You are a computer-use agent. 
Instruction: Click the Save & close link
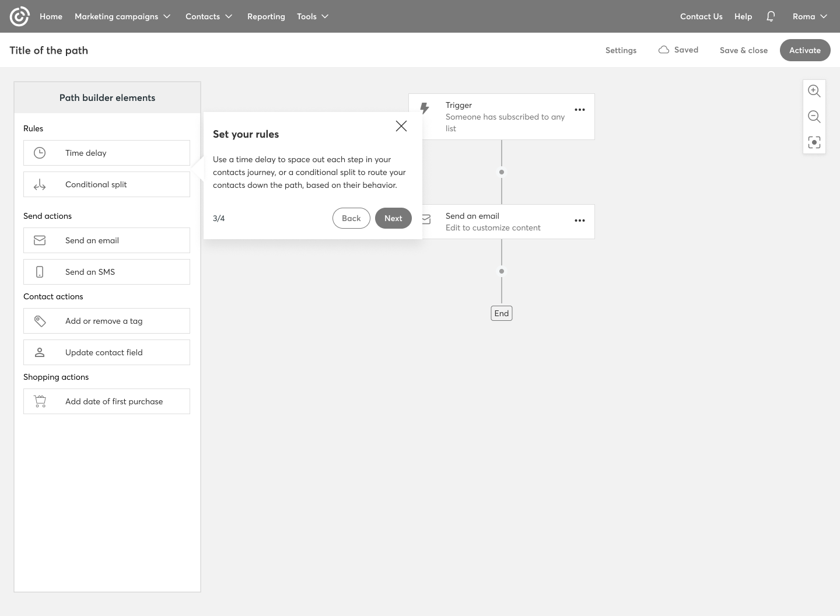pyautogui.click(x=743, y=50)
